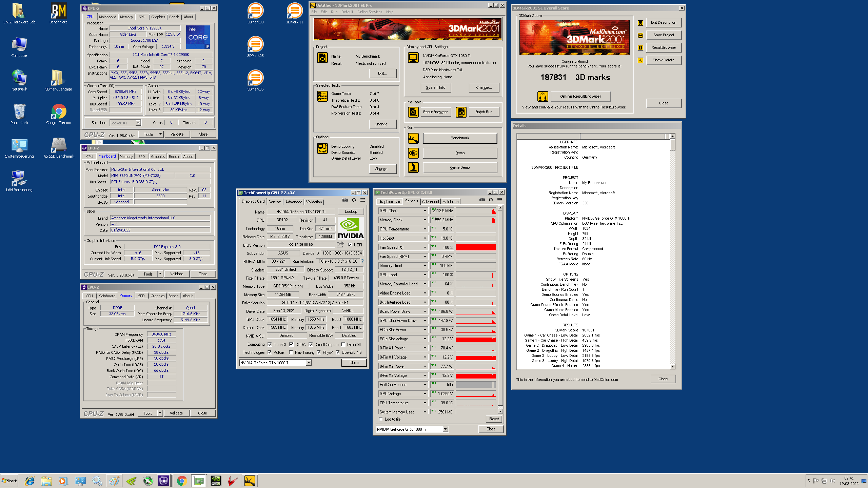
Task: Switch to the SPD tab in CPU-Z Mainboard window
Action: [x=142, y=157]
